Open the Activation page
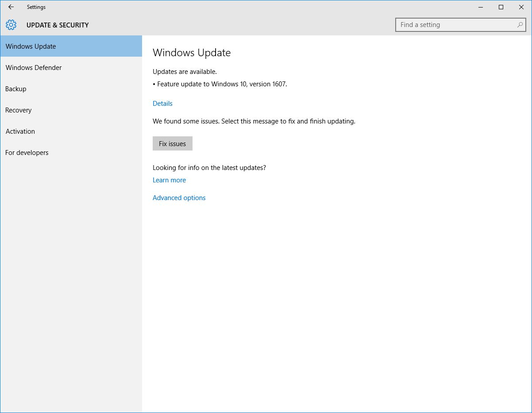This screenshot has width=532, height=413. click(x=71, y=131)
